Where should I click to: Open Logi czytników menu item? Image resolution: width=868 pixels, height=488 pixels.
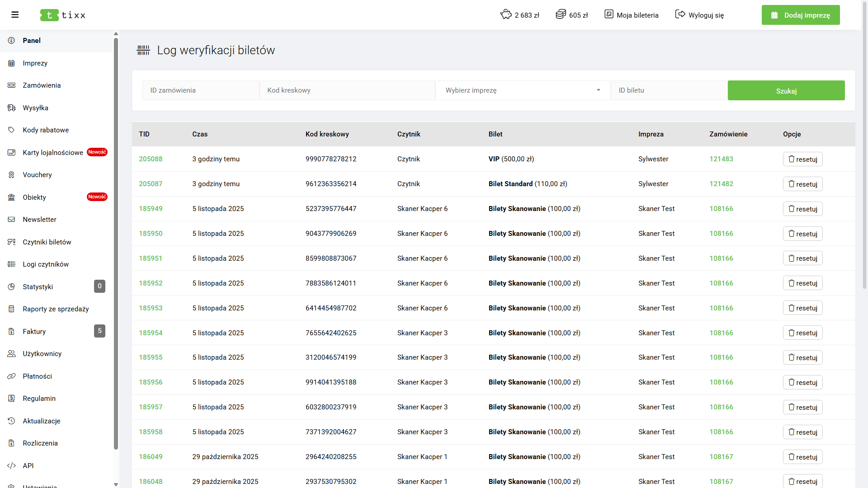click(x=46, y=264)
